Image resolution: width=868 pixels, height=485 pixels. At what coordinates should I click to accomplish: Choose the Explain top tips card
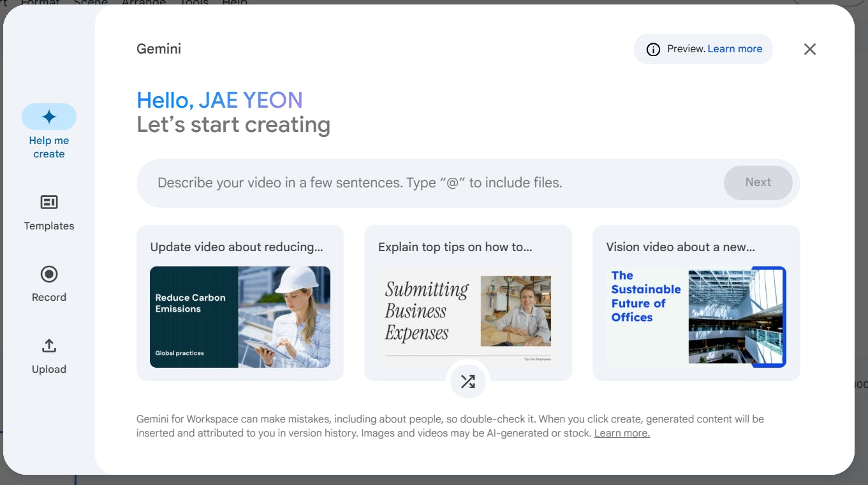pos(468,303)
